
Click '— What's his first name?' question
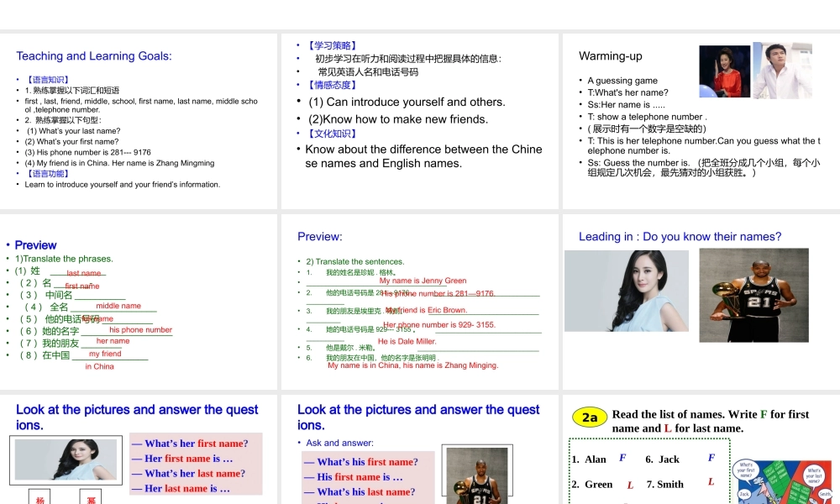pyautogui.click(x=361, y=462)
